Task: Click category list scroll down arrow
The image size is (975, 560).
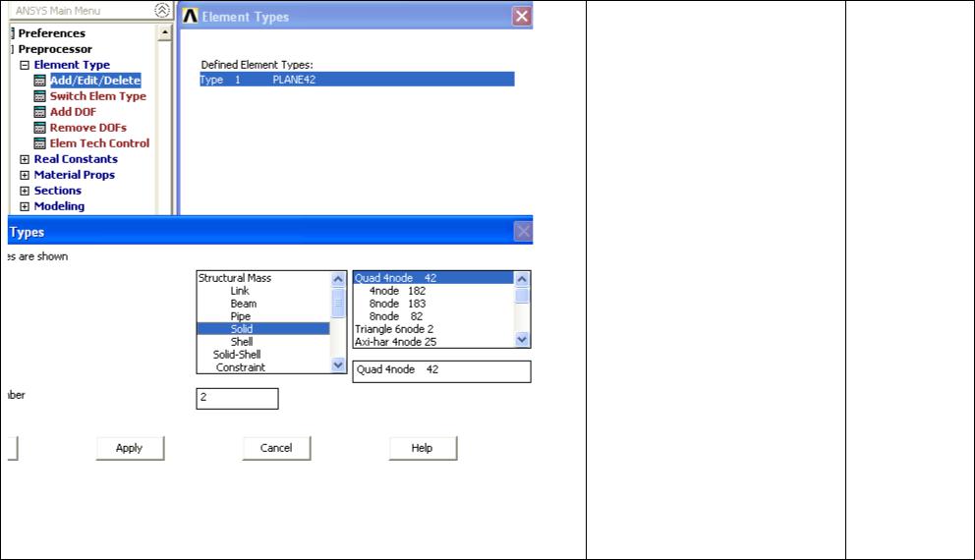Action: [338, 364]
